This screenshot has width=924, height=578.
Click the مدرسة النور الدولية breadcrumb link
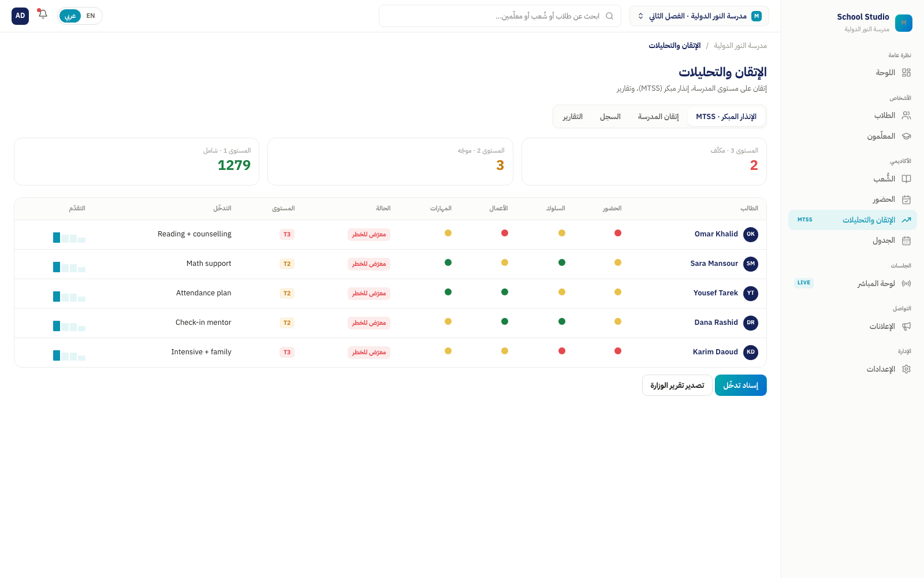(740, 46)
